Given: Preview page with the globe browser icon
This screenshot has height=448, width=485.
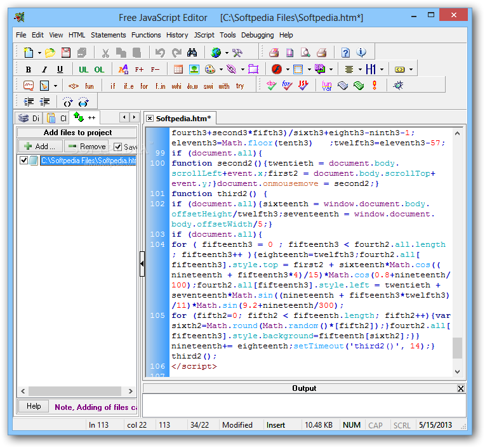Looking at the screenshot, I should tap(216, 53).
